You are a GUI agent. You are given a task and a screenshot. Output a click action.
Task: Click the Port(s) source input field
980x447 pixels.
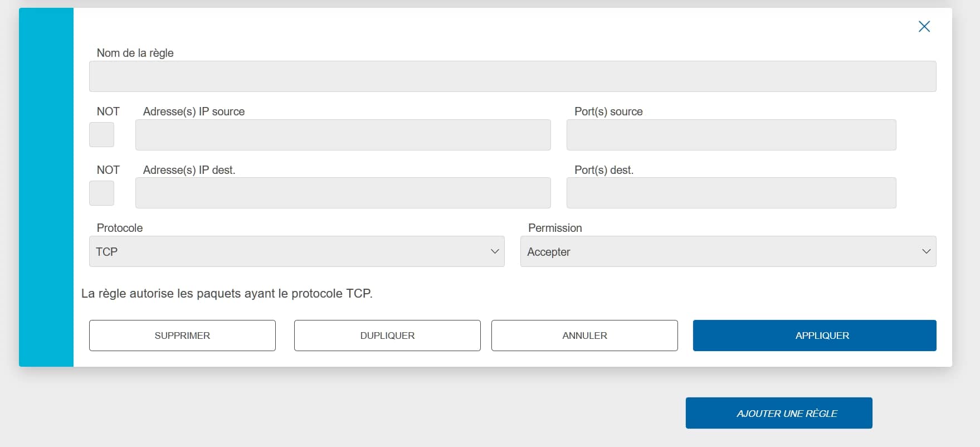point(731,135)
